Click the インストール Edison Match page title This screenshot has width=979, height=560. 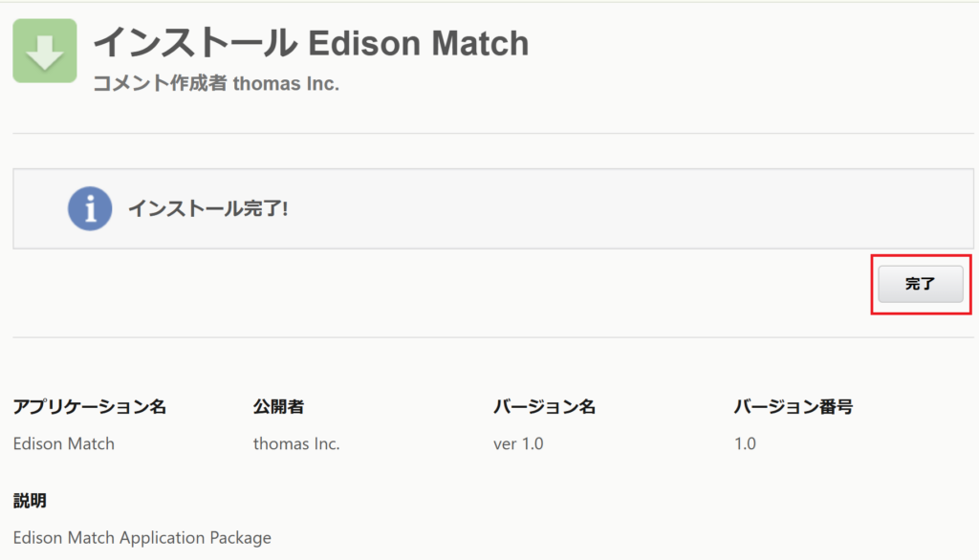click(x=311, y=43)
